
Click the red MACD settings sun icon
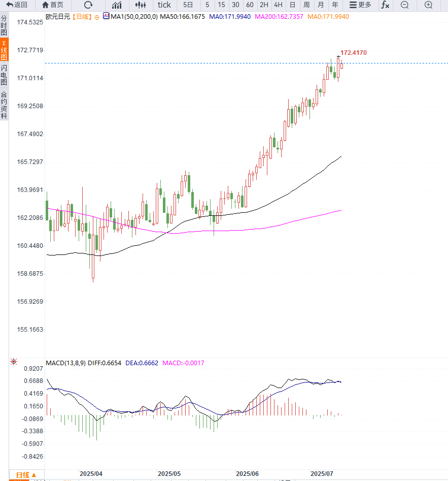point(14,362)
